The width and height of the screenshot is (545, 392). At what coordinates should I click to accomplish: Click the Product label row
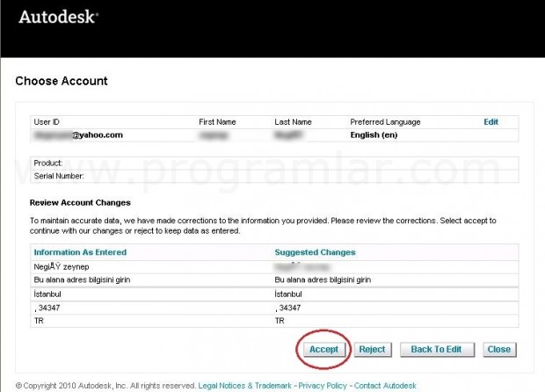pos(274,163)
